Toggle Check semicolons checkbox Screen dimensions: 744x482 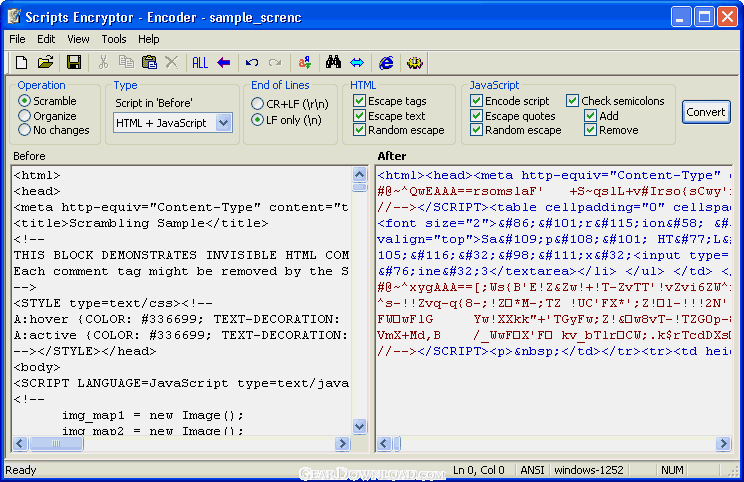(572, 101)
